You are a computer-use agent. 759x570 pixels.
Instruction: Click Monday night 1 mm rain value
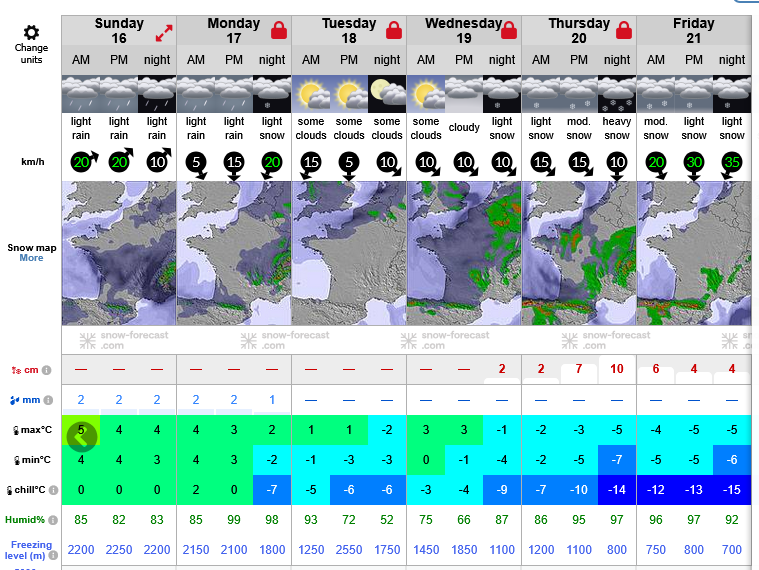coord(272,400)
